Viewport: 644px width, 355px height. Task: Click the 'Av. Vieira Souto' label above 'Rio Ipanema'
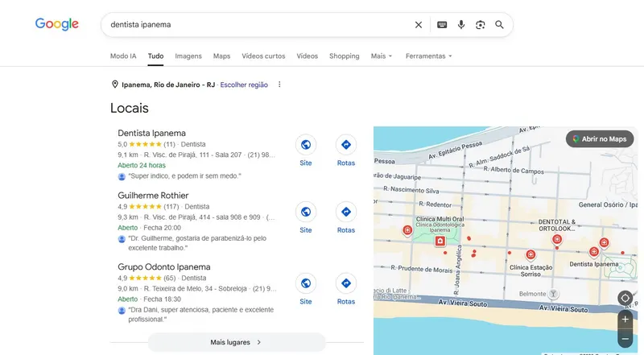tap(462, 303)
